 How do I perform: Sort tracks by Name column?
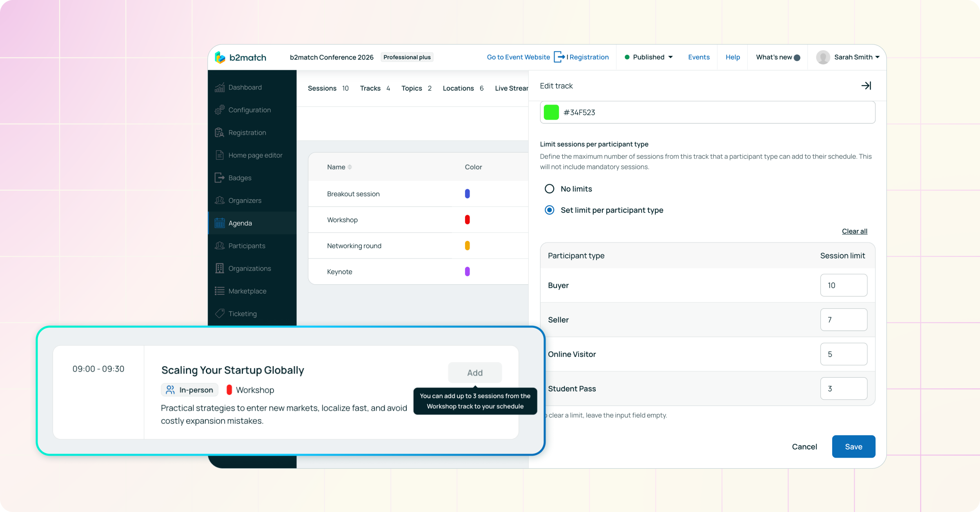(x=339, y=167)
